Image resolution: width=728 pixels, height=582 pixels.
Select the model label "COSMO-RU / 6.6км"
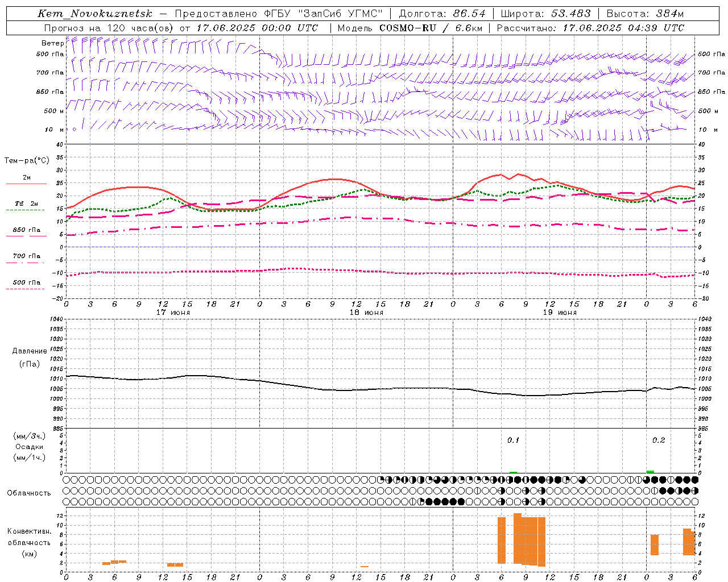pos(431,28)
